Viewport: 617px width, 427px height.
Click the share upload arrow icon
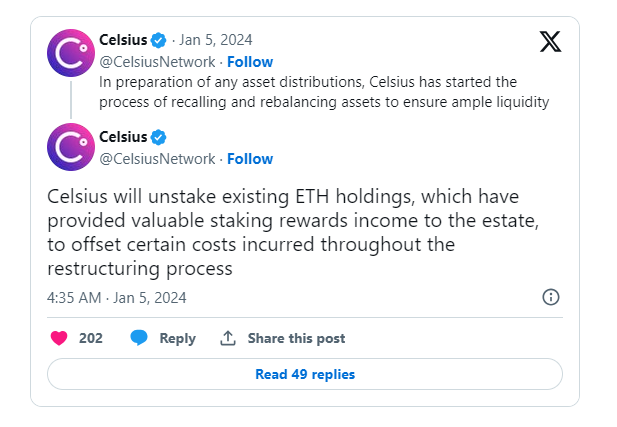tap(228, 338)
